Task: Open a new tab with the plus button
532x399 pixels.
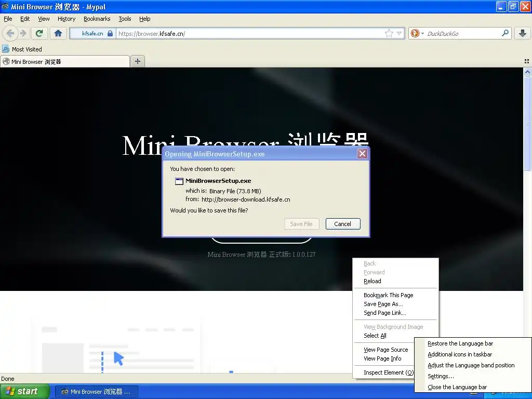Action: click(137, 61)
